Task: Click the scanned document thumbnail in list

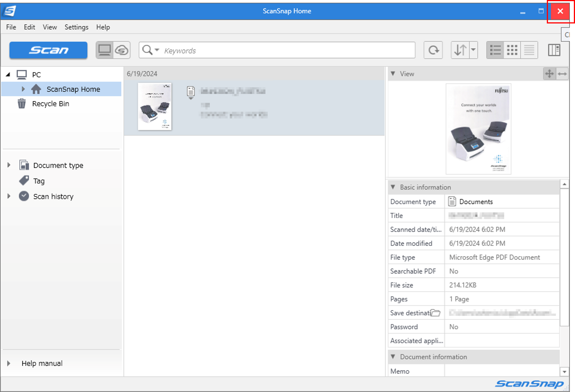Action: click(155, 107)
